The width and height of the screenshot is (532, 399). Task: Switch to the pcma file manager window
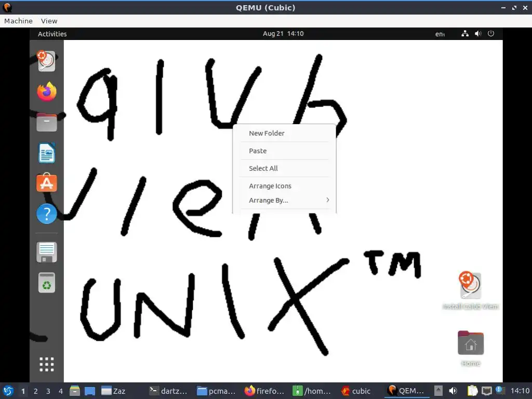tap(216, 391)
